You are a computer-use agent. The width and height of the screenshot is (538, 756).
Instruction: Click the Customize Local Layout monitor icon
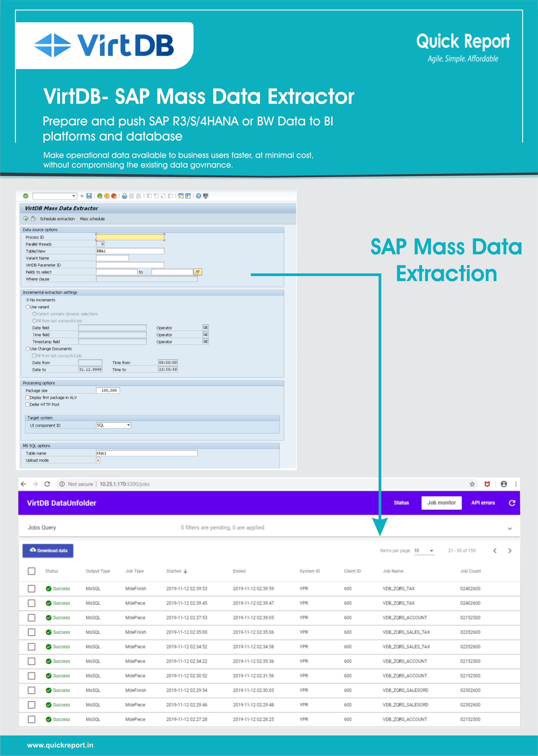[x=205, y=196]
